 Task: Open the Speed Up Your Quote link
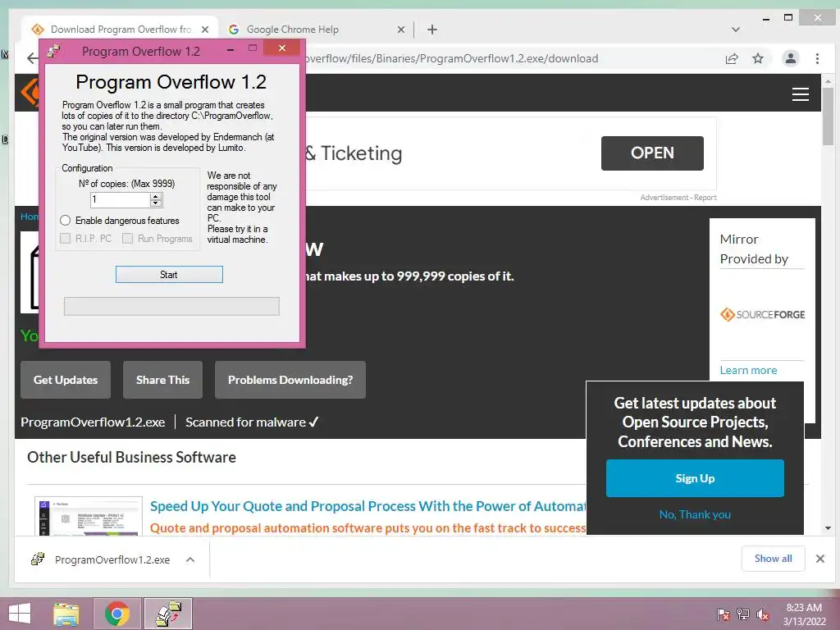368,506
